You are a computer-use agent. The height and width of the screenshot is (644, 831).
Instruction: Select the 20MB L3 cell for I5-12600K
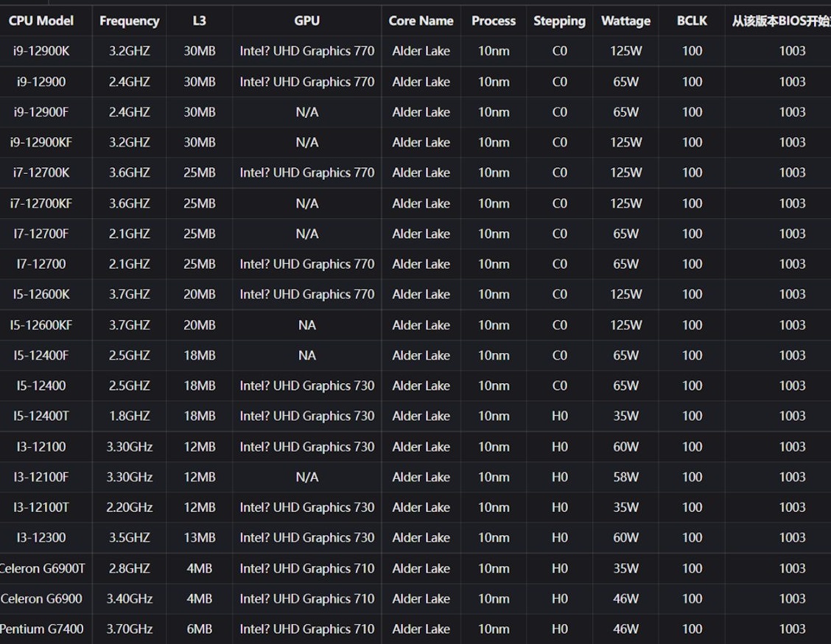pyautogui.click(x=199, y=294)
